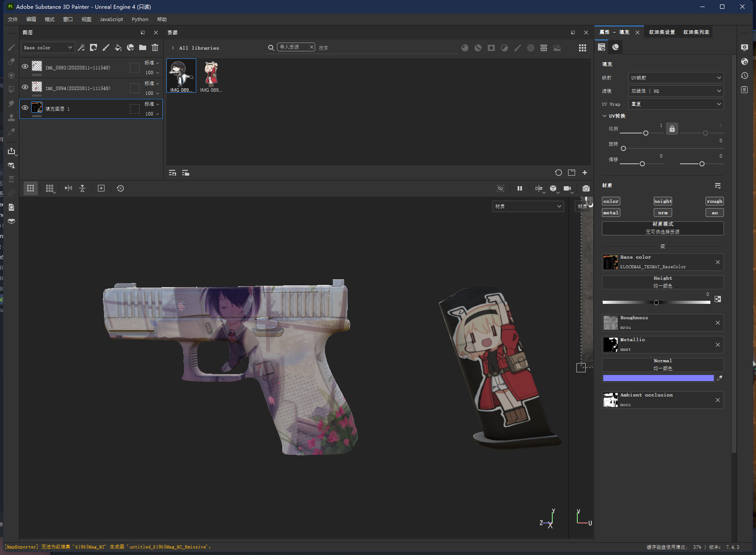Remove the Base color texture with X
This screenshot has width=756, height=555.
718,262
